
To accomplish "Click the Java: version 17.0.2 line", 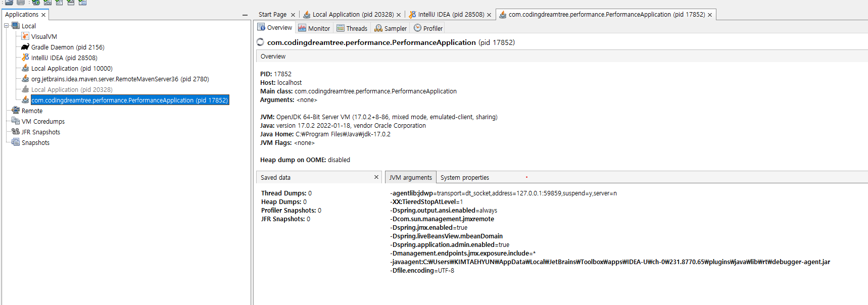I will click(x=343, y=125).
